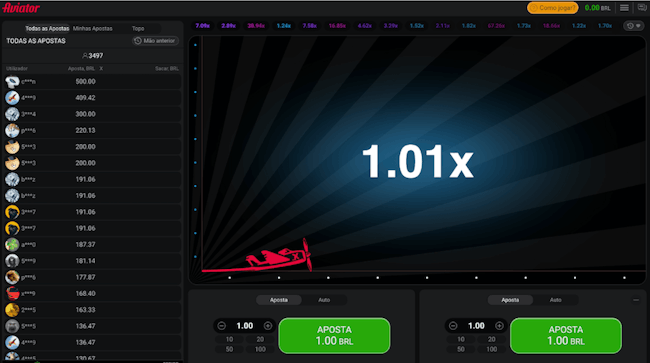Show previous hand with Mão anterior
Screen dimensions: 650x363
click(x=155, y=41)
